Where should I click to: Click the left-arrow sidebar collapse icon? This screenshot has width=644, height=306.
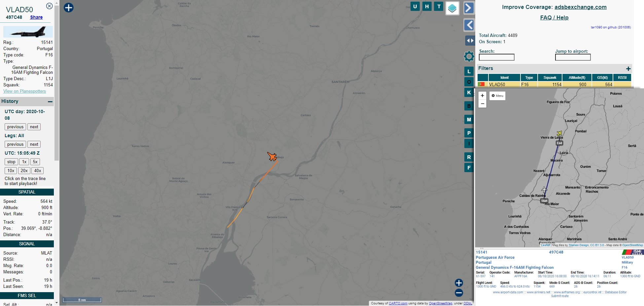[469, 25]
